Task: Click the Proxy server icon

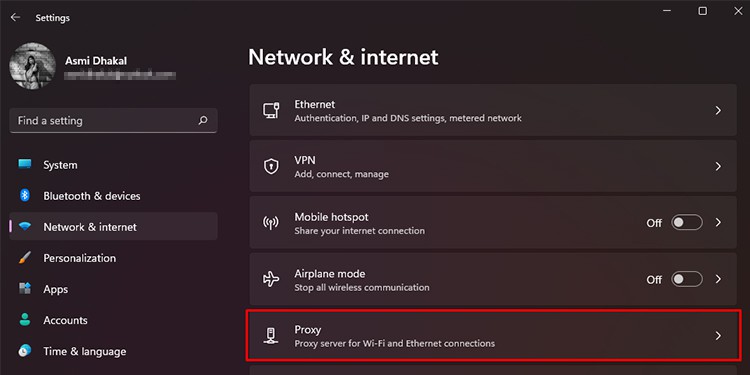Action: tap(271, 336)
